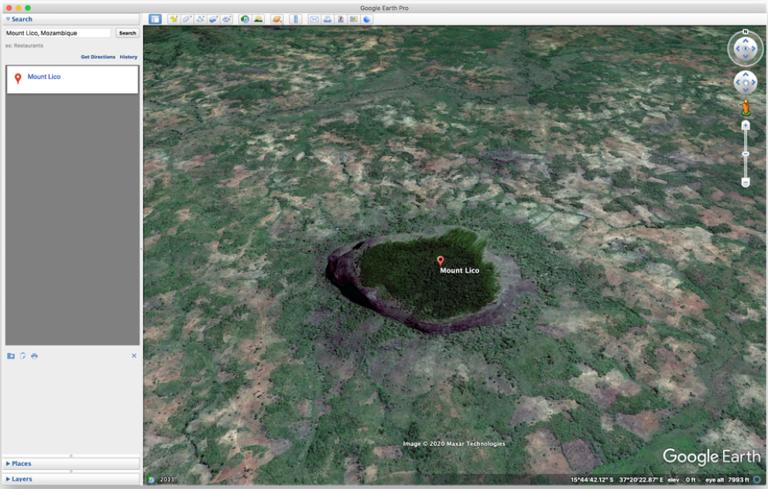Select the Mount Lico search result
The width and height of the screenshot is (768, 489).
pyautogui.click(x=72, y=79)
